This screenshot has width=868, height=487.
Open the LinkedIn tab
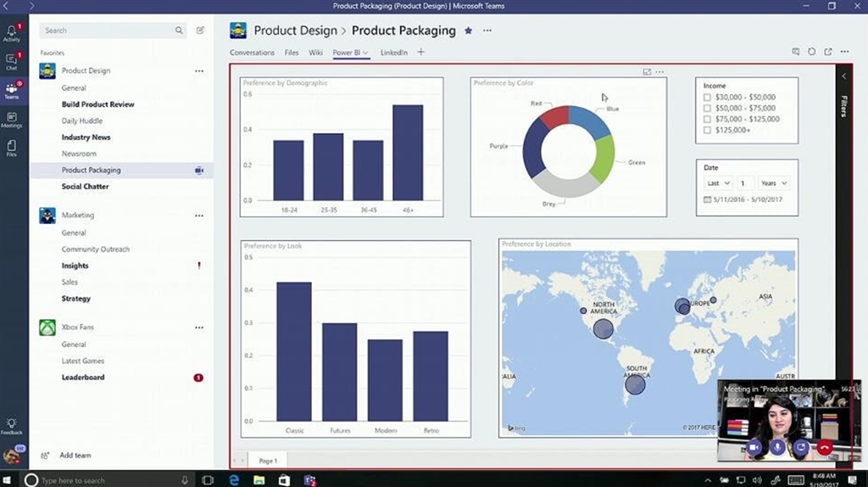coord(393,53)
